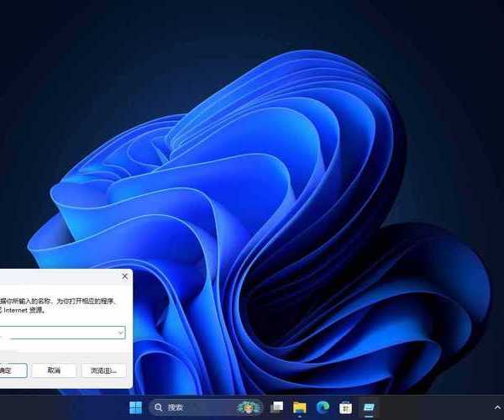This screenshot has width=504, height=420.
Task: Expand the hidden system tray icons
Action: click(x=497, y=407)
